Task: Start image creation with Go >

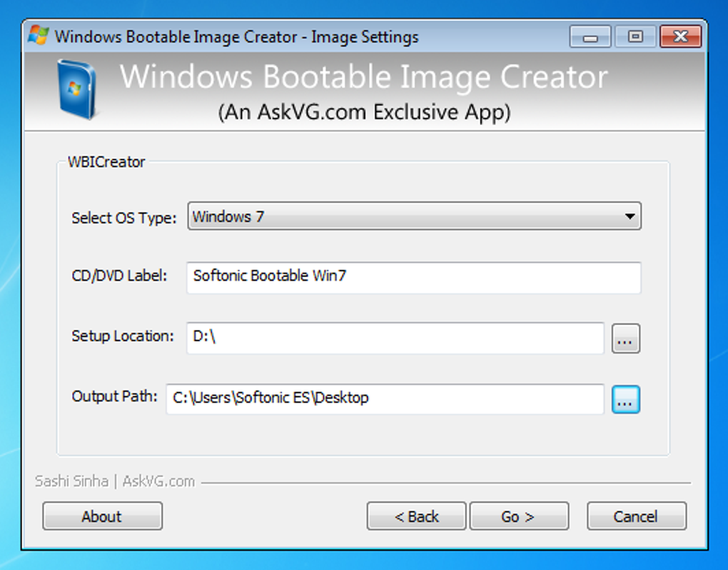Action: 519,516
